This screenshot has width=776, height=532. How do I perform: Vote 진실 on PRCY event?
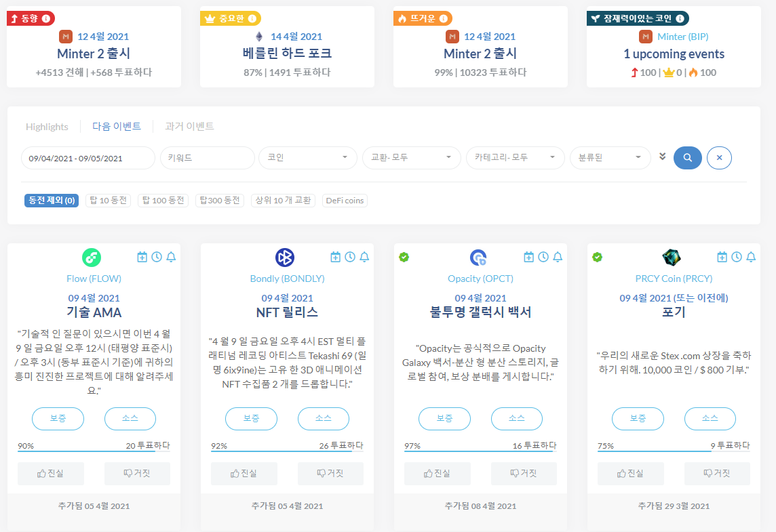(631, 473)
